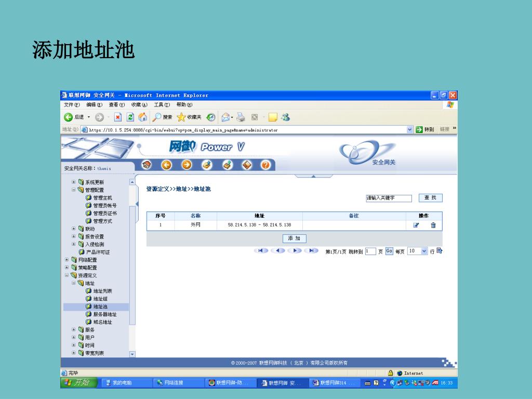Expand the 入侵检测 tree node
The width and height of the screenshot is (532, 399).
(74, 244)
